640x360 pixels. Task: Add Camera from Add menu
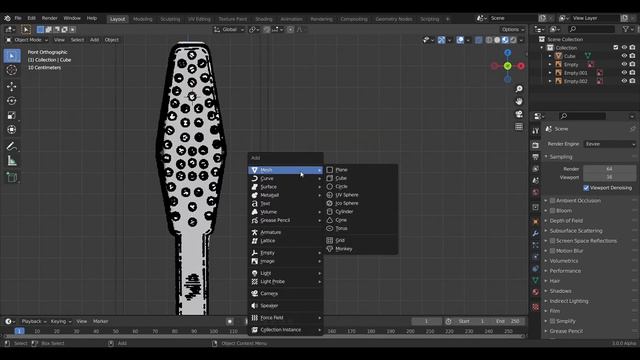285,293
